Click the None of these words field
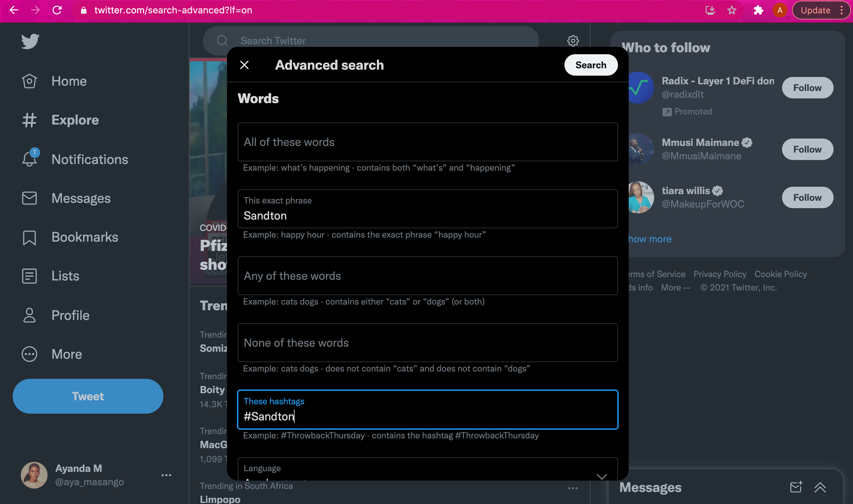This screenshot has width=853, height=504. coord(428,343)
